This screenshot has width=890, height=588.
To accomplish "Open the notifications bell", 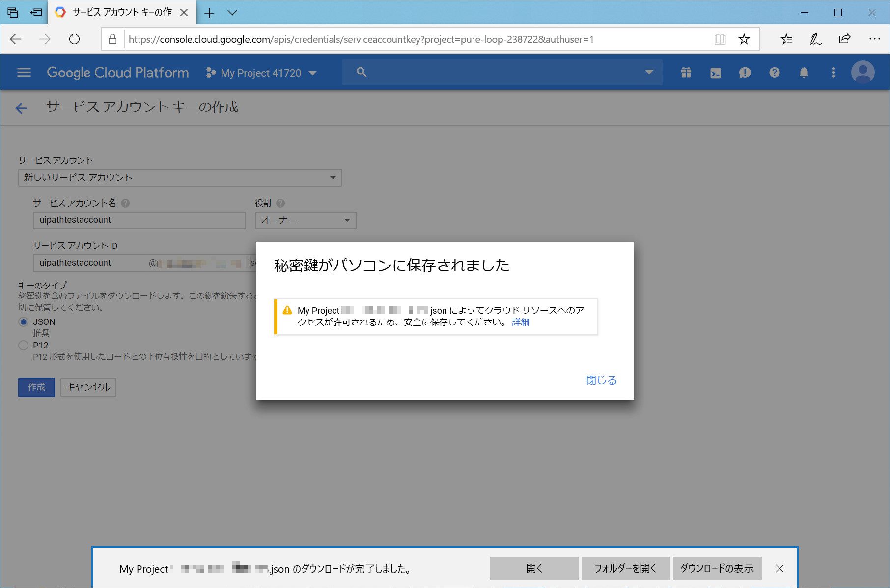I will [804, 72].
